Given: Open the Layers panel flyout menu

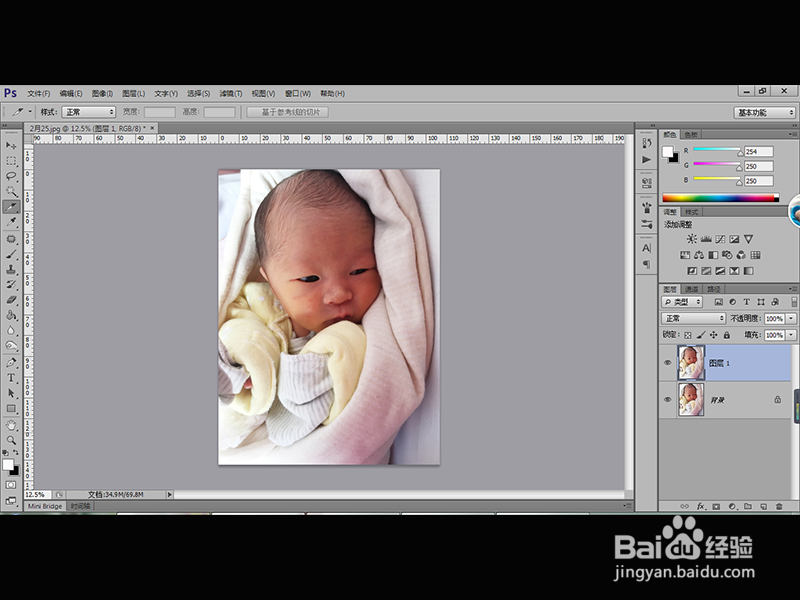Looking at the screenshot, I should [x=792, y=289].
